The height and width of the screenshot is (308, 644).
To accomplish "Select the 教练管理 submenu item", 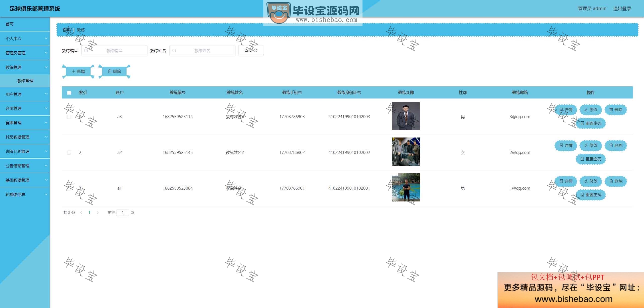I will (25, 81).
